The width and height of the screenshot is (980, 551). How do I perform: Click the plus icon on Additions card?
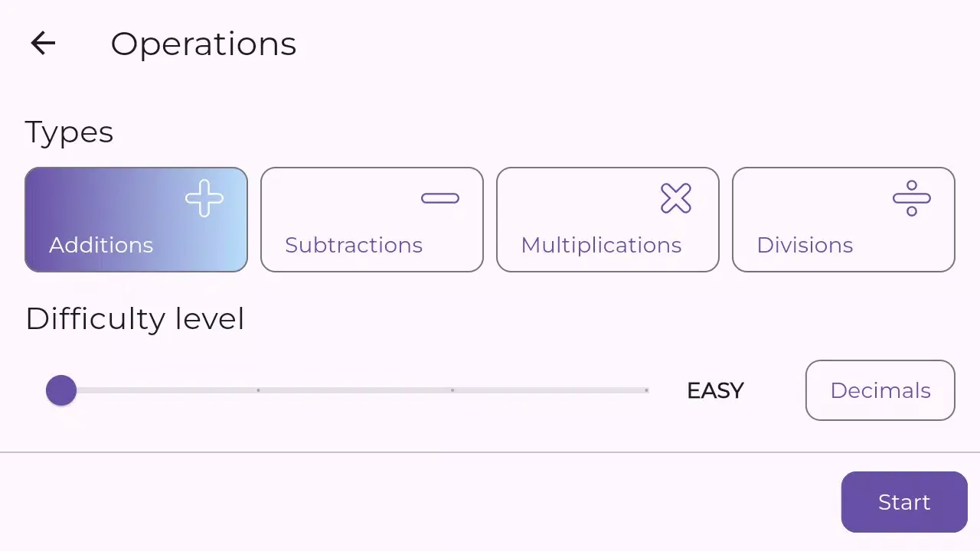204,199
